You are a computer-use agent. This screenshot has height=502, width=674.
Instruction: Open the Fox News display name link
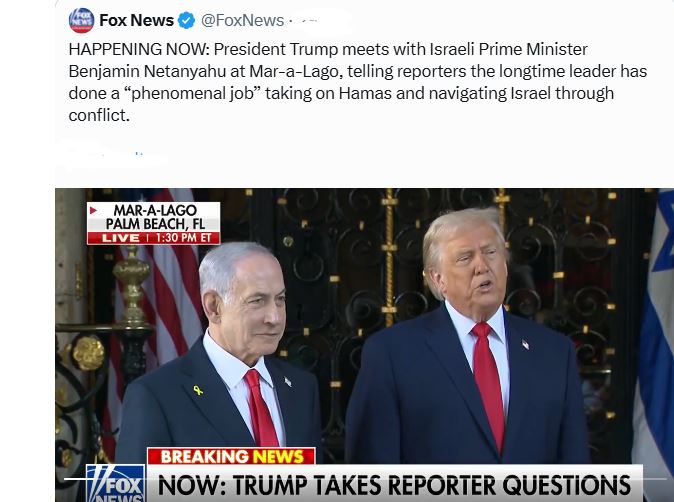click(x=136, y=20)
